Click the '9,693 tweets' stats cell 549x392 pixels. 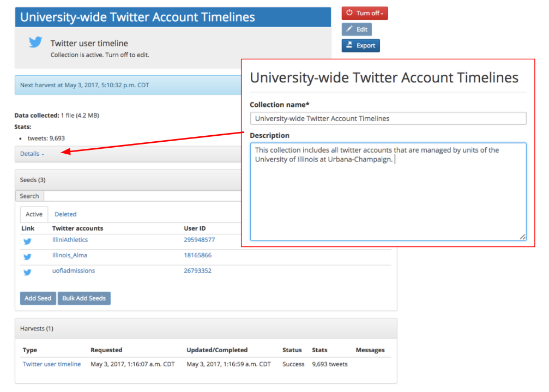pos(330,364)
